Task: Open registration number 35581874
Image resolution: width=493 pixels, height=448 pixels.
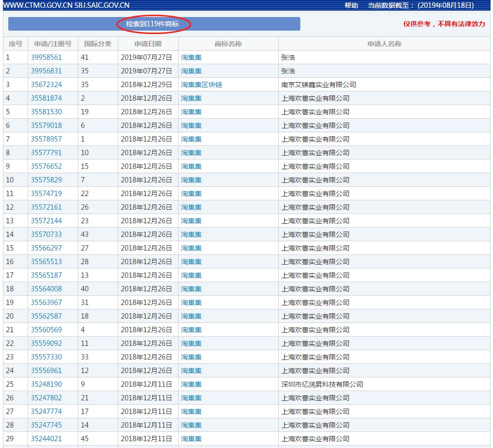Action: (46, 98)
